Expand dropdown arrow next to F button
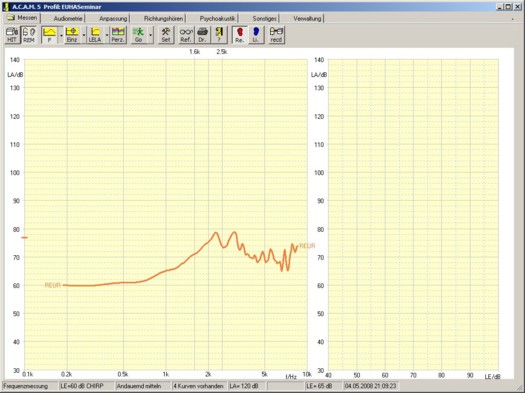Viewport: 525px width, 393px height. pos(61,35)
